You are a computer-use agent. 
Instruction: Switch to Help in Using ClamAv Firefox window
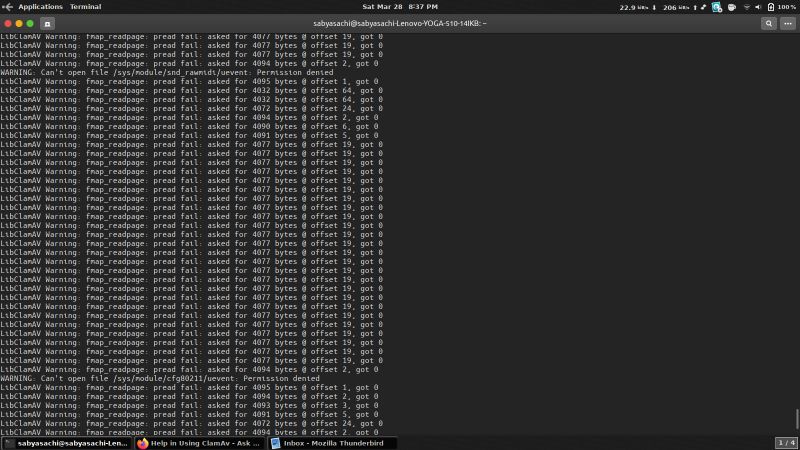(x=199, y=443)
